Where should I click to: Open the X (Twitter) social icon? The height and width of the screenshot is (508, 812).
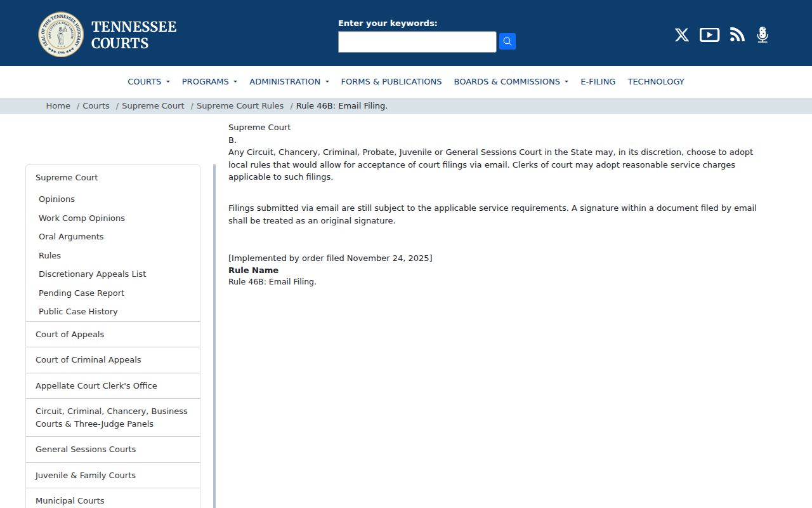pyautogui.click(x=682, y=35)
